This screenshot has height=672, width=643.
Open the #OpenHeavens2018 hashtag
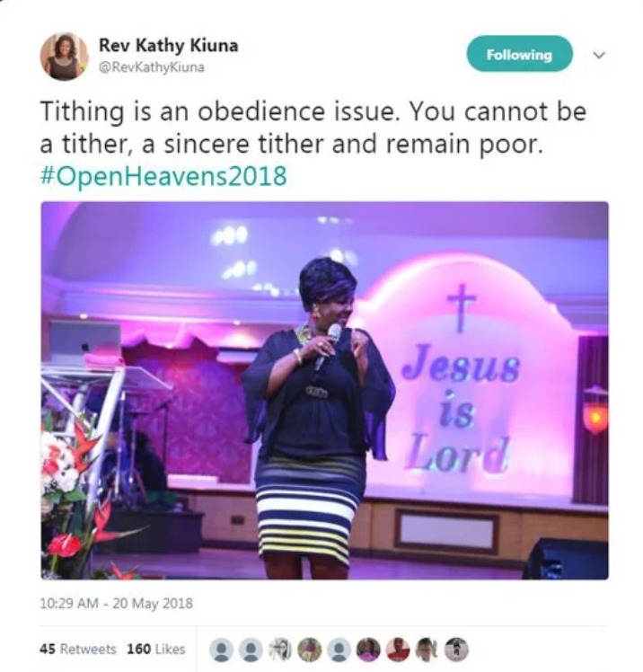point(163,176)
